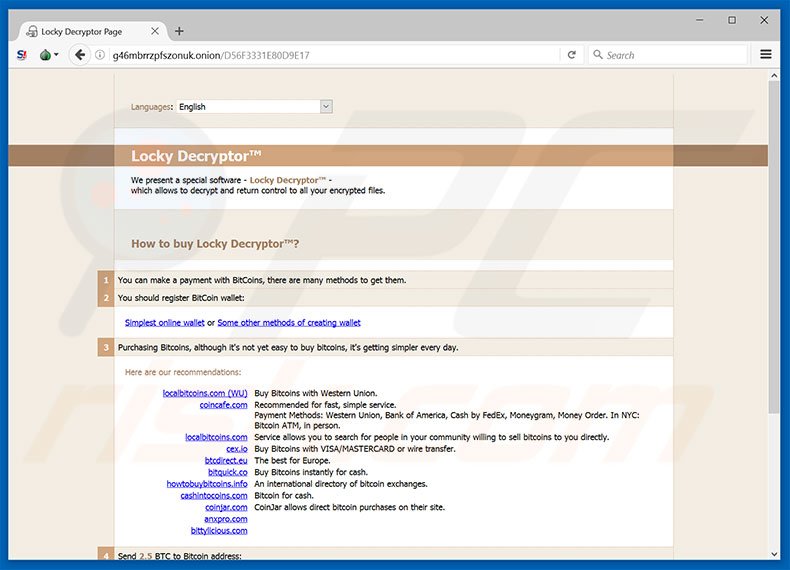The height and width of the screenshot is (570, 790).
Task: Click the S! NoScript toolbar icon
Action: [x=22, y=55]
